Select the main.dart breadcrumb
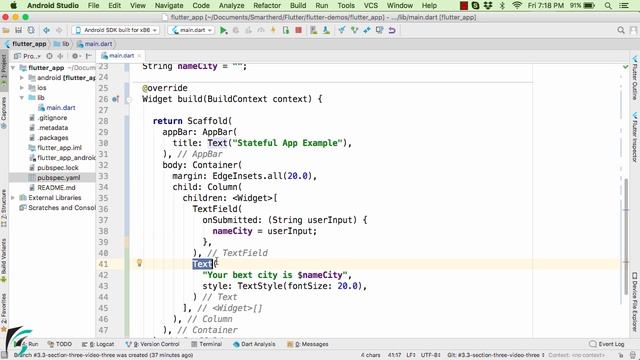640x360 pixels. click(95, 44)
